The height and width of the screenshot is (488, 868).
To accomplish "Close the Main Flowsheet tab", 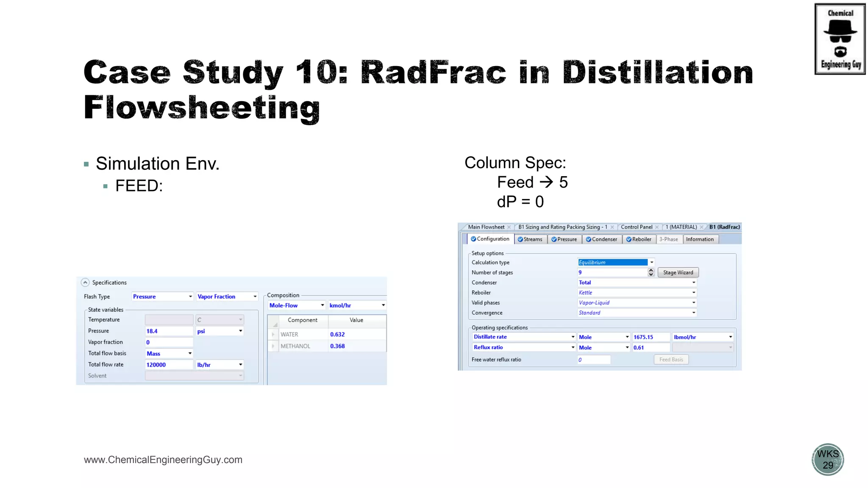I will coord(509,227).
